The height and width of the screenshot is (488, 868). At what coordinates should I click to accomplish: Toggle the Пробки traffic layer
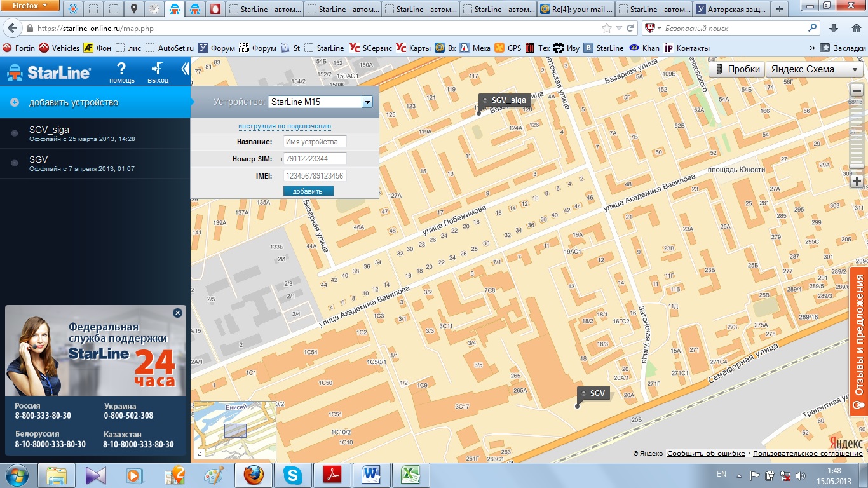[736, 70]
